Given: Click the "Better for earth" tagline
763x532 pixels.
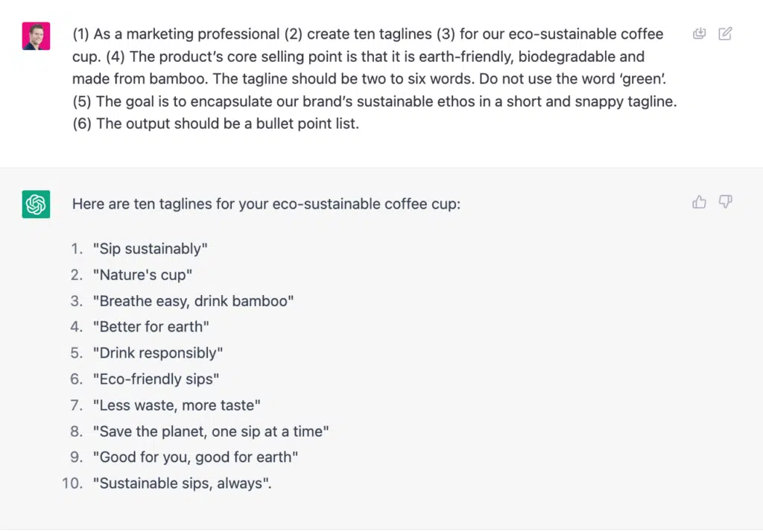Looking at the screenshot, I should click(151, 327).
